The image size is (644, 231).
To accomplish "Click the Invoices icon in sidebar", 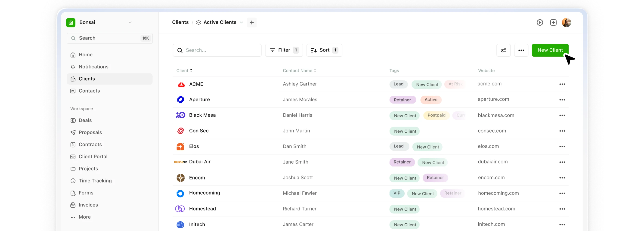I will coord(73,205).
